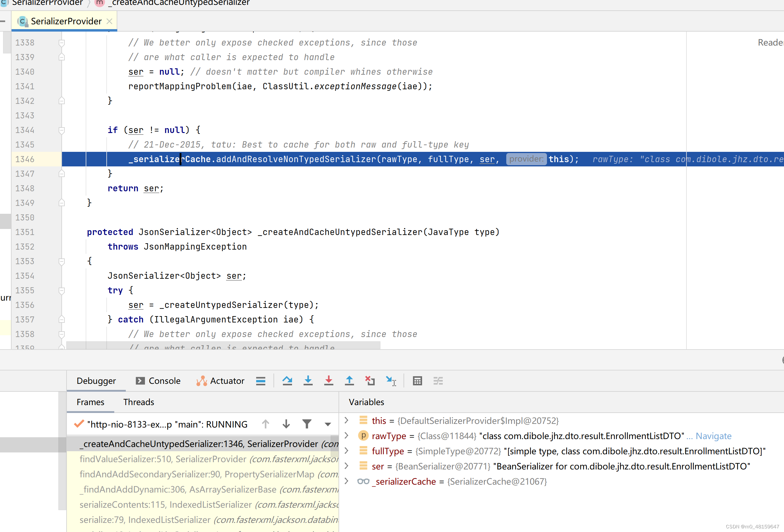This screenshot has width=784, height=532.
Task: Switch to the Threads tab
Action: click(x=138, y=402)
